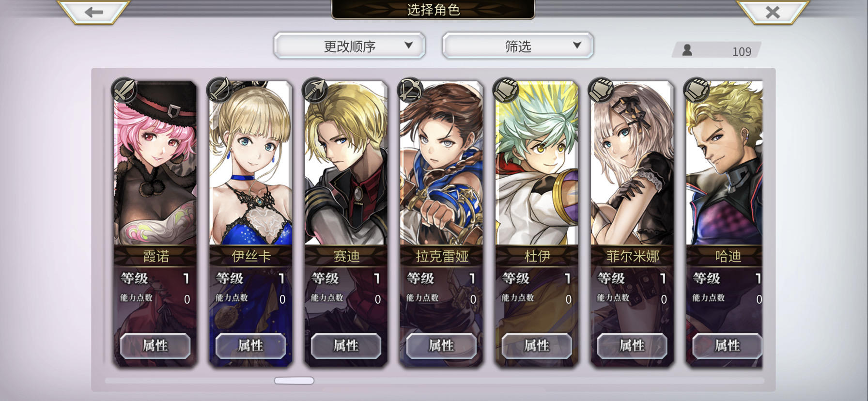Click the arrow on the 筛选 dropdown
Image resolution: width=868 pixels, height=401 pixels.
(x=577, y=45)
